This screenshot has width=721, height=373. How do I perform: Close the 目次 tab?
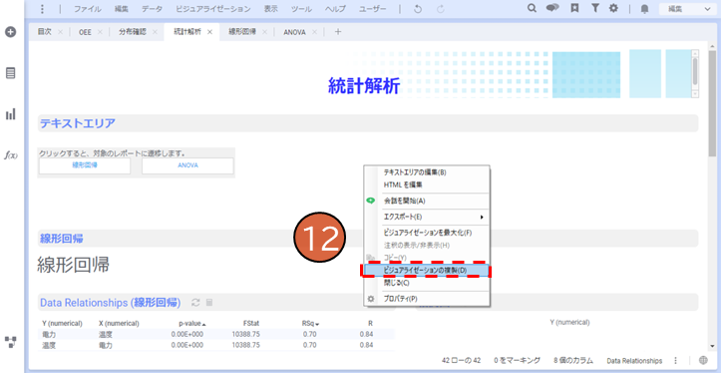[x=60, y=32]
